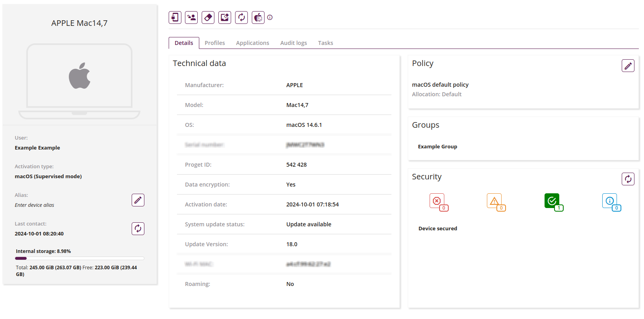Click the Data encryption value Yes
Image resolution: width=644 pixels, height=319 pixels.
click(x=291, y=185)
